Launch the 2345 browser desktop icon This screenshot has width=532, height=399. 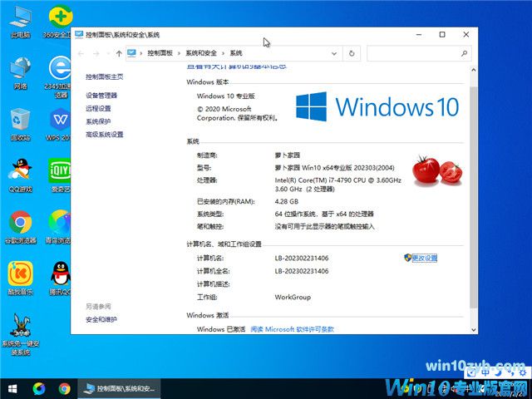point(59,77)
